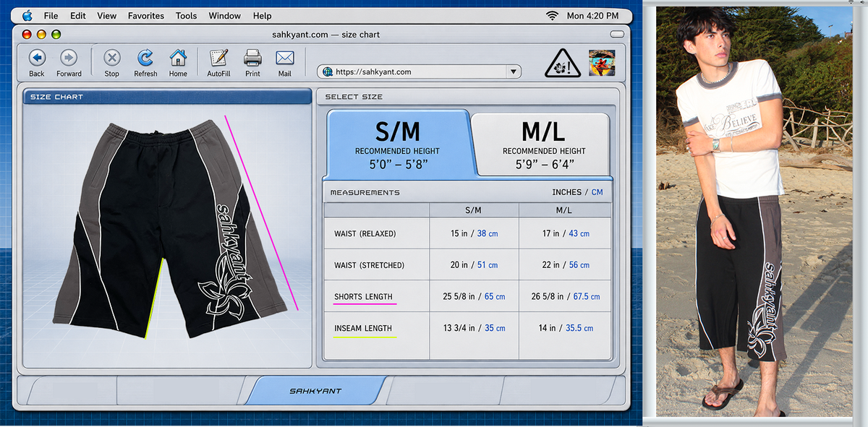Open the Edit menu
Viewport: 868px width, 427px height.
click(x=78, y=15)
